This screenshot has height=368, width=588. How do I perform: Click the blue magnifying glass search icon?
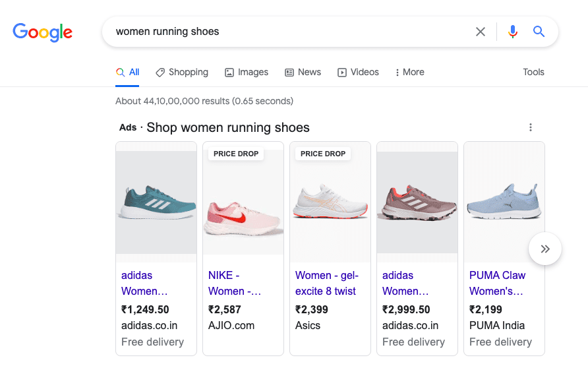click(539, 32)
